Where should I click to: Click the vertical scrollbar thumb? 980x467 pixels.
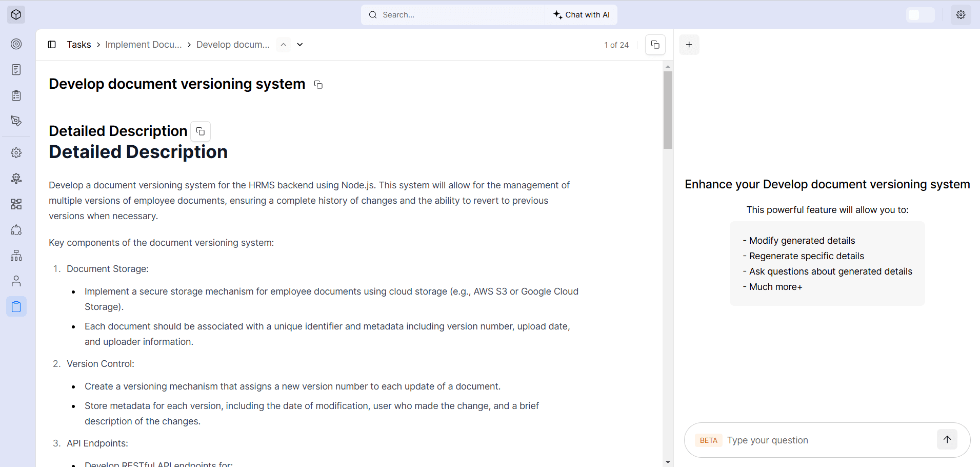pyautogui.click(x=668, y=110)
